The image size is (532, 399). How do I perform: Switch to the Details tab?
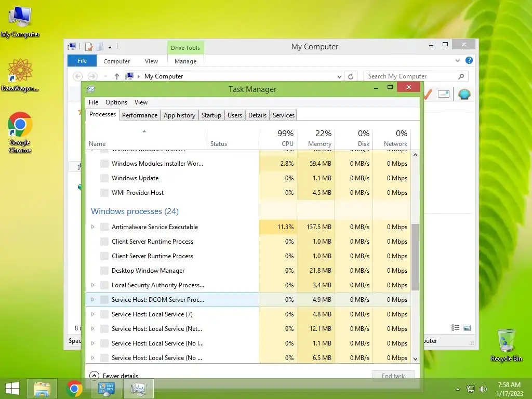pos(258,115)
